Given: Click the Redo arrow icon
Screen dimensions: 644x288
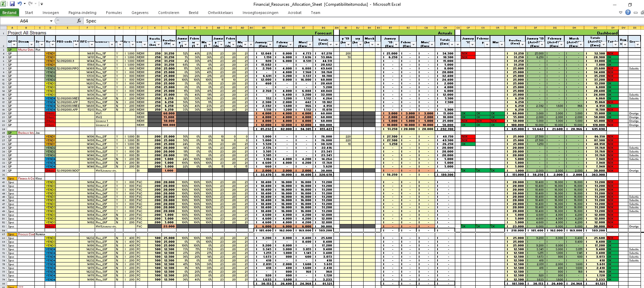Looking at the screenshot, I should [x=30, y=4].
